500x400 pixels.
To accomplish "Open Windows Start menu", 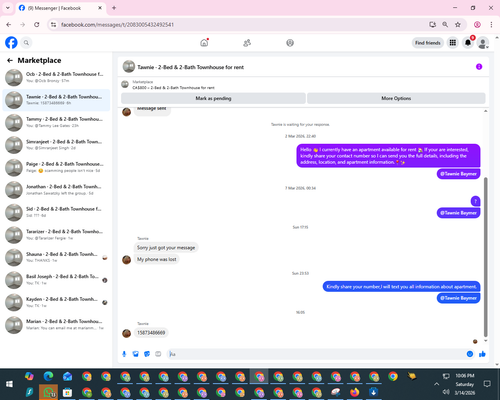I will tap(9, 384).
